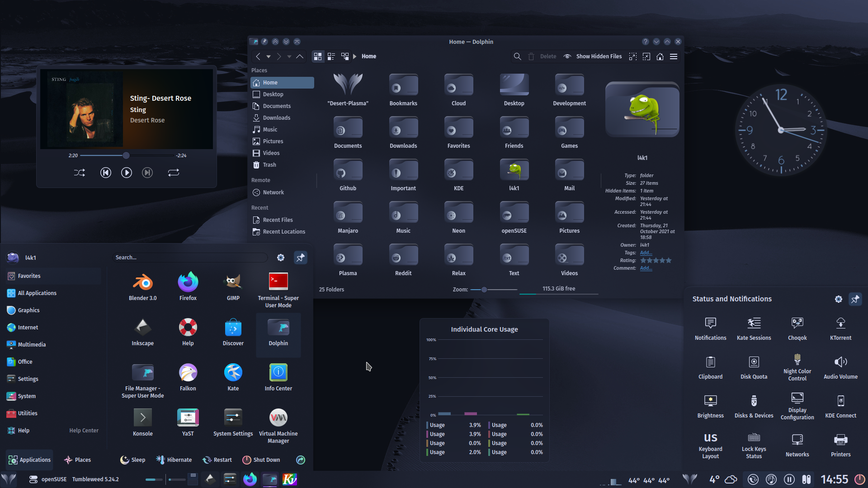Launch Terminal - Super User Mode
868x488 pixels.
coord(278,290)
